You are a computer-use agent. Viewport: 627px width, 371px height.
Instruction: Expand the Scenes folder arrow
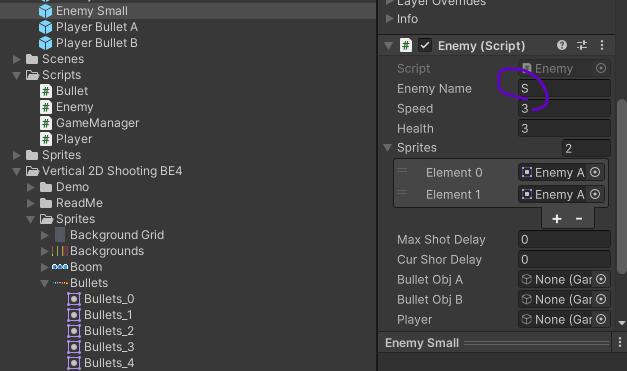[17, 59]
